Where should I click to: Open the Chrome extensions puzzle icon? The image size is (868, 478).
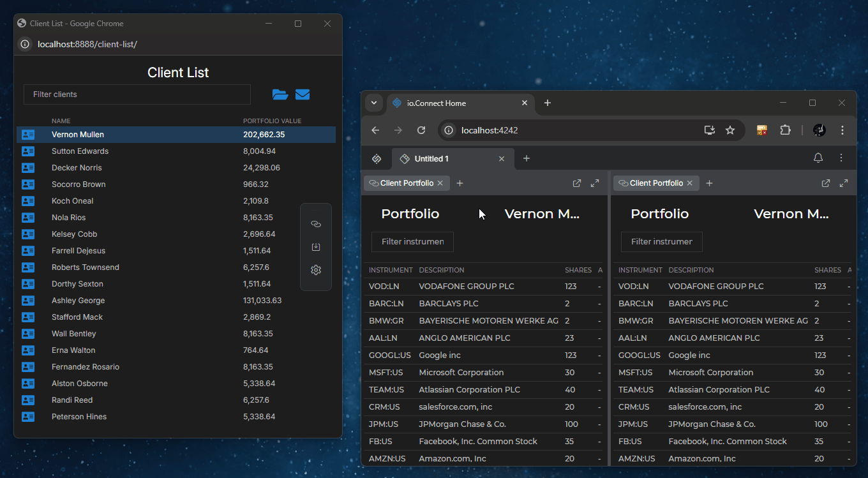coord(785,130)
